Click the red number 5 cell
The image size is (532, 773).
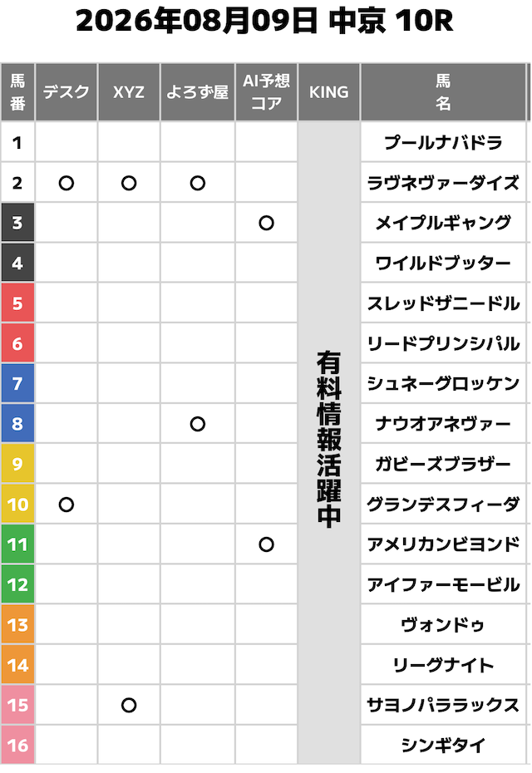(x=17, y=303)
